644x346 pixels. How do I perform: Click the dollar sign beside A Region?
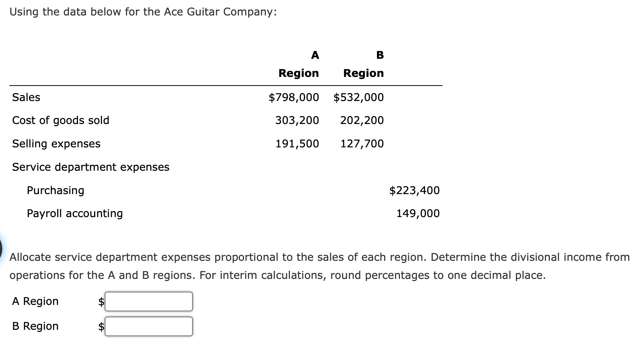coord(100,301)
